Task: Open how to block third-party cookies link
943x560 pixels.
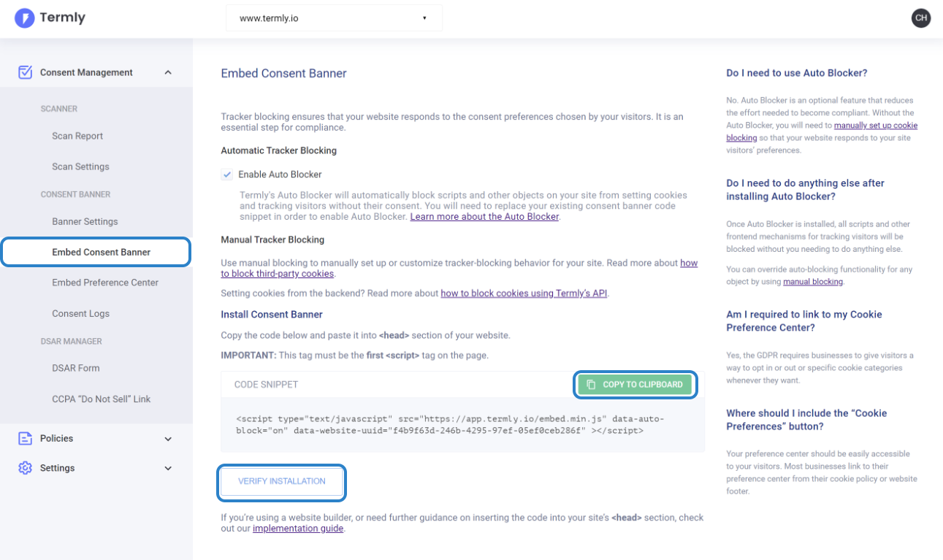Action: (x=278, y=274)
